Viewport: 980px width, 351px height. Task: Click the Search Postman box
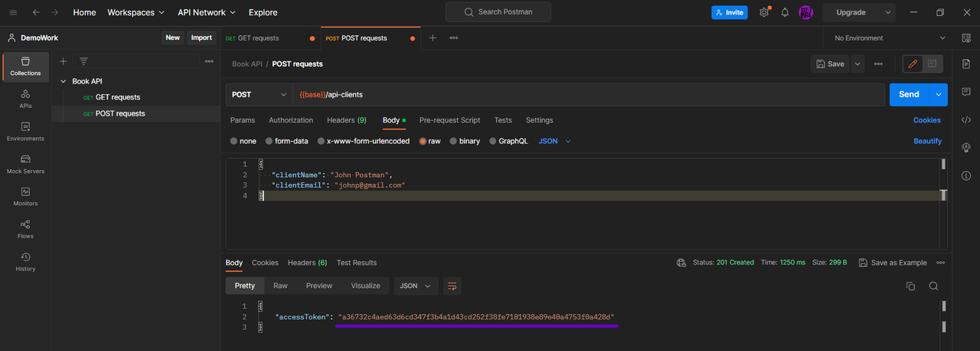(x=498, y=12)
